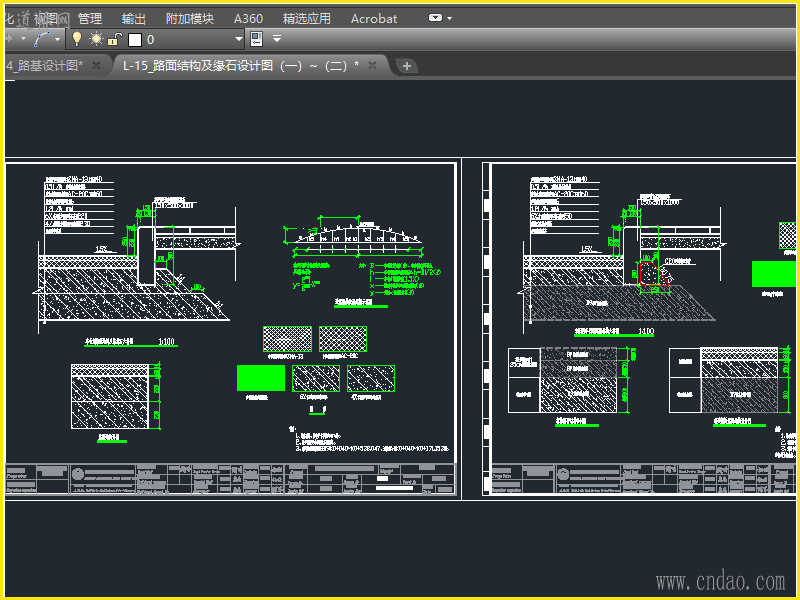This screenshot has height=600, width=800.
Task: Toggle the layer freeze sun icon
Action: (x=96, y=39)
